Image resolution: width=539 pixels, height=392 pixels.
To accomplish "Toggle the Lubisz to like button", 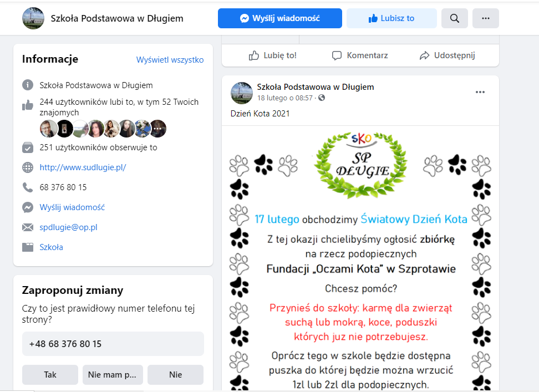I will click(x=391, y=18).
